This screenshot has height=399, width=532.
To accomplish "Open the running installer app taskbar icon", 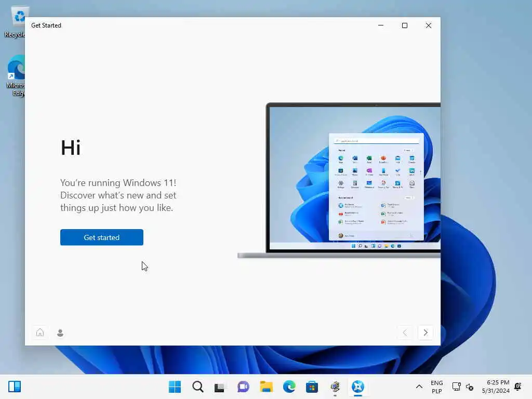I will coord(335,387).
